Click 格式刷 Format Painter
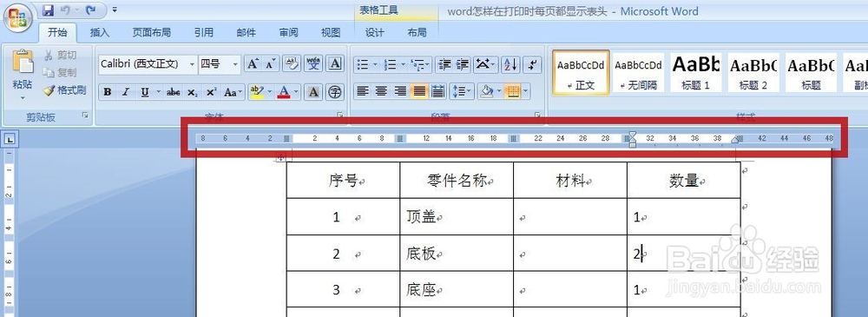Viewport: 868px width, 317px height. (64, 90)
